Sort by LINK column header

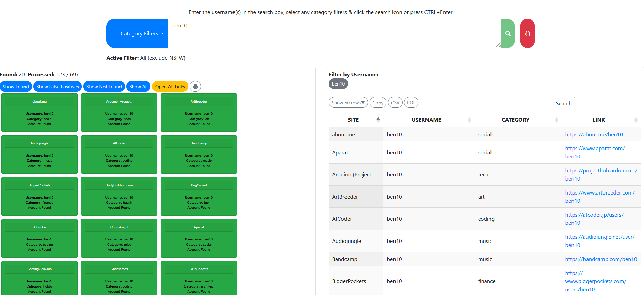pyautogui.click(x=598, y=120)
